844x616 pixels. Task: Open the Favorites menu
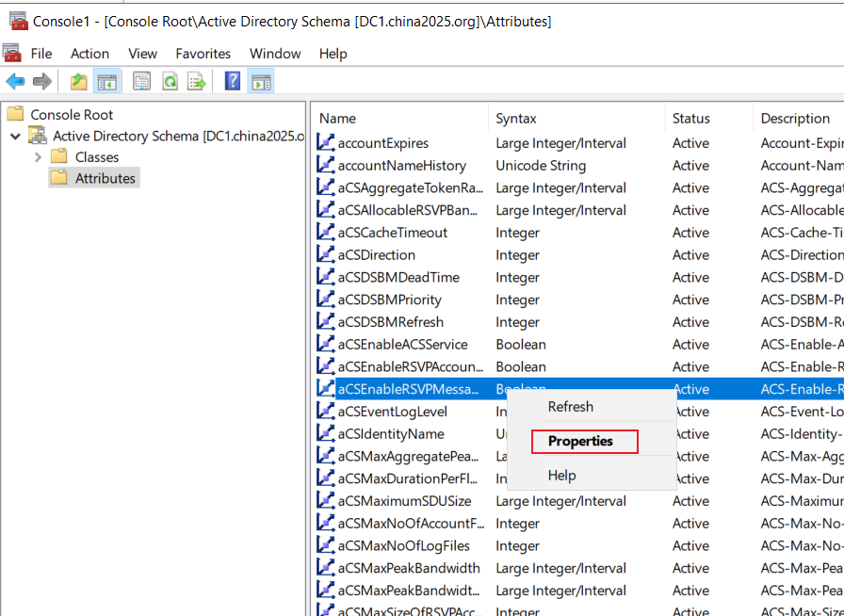pos(203,54)
